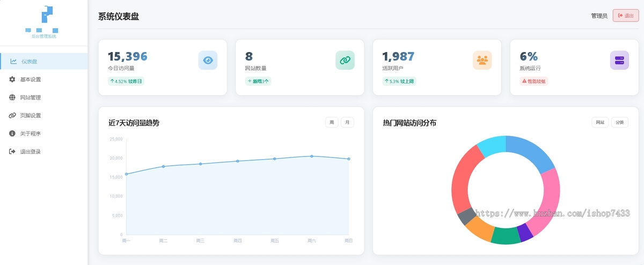
Task: Open 页脚设置 in sidebar
Action: [x=44, y=116]
